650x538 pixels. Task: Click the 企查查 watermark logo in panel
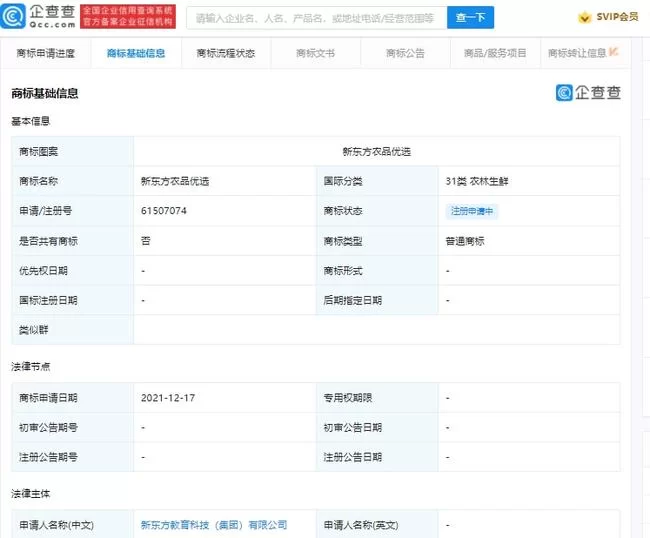pyautogui.click(x=588, y=93)
